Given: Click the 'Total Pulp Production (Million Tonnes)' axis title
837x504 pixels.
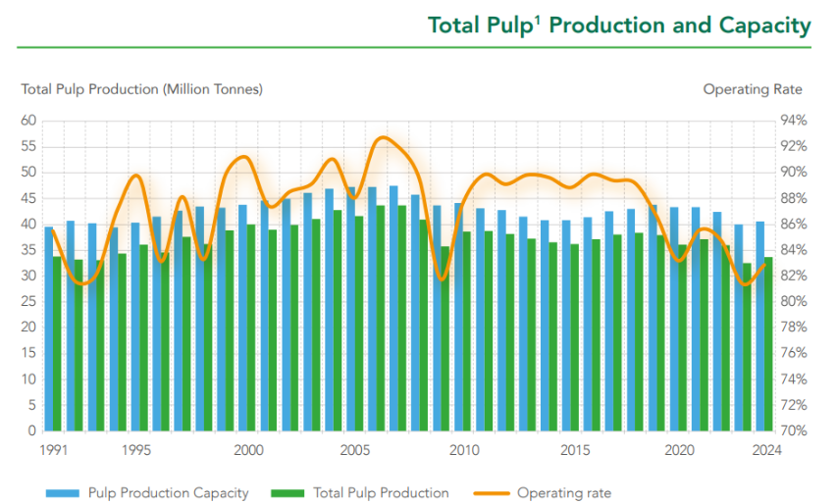Looking at the screenshot, I should tap(142, 89).
